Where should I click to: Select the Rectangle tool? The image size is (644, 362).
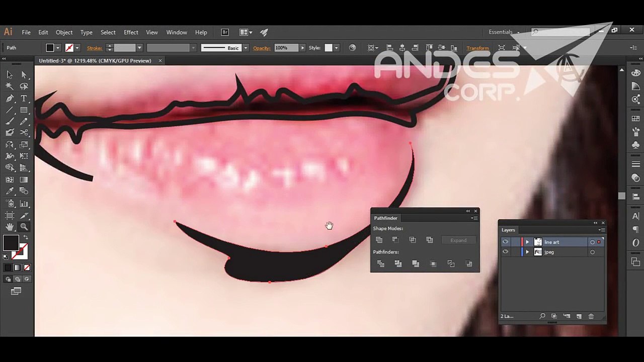click(x=24, y=110)
